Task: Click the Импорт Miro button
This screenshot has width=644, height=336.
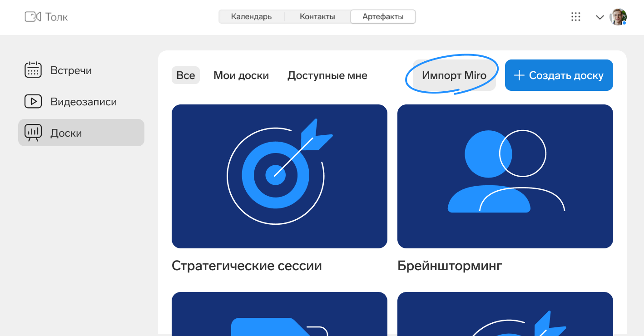Action: point(454,75)
